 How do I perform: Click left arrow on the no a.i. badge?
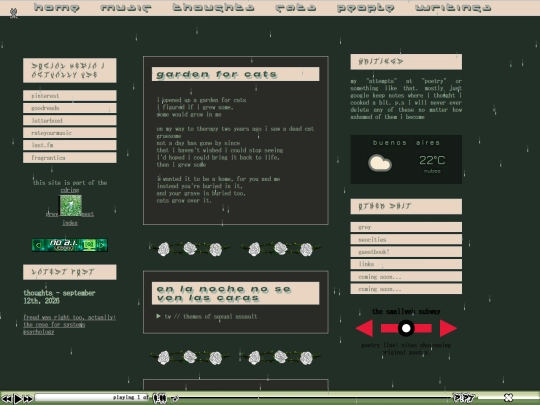pos(38,245)
